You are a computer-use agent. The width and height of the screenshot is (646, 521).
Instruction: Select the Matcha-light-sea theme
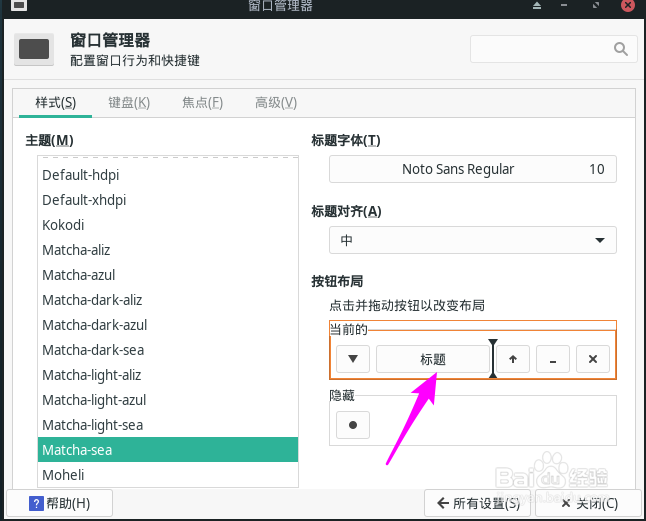168,425
